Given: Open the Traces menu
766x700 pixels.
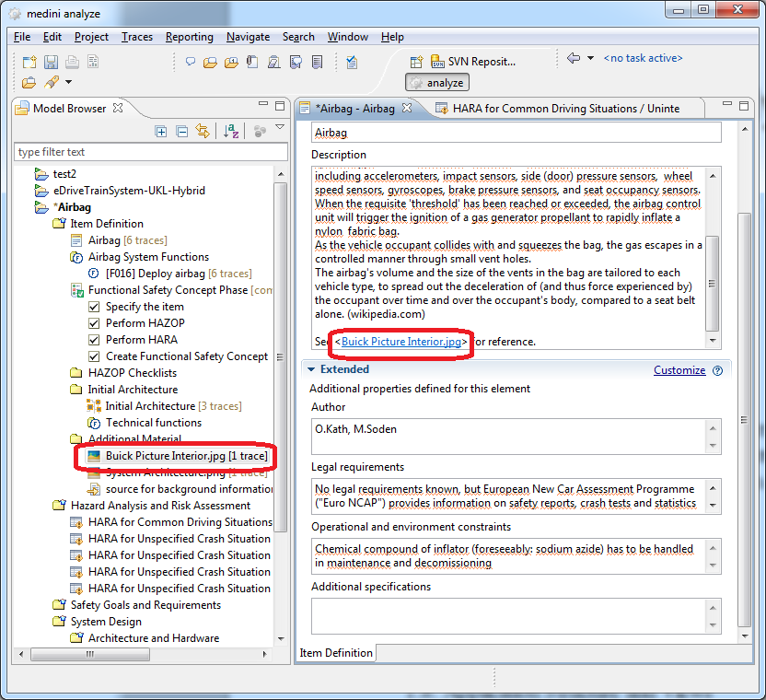Looking at the screenshot, I should click(x=137, y=37).
